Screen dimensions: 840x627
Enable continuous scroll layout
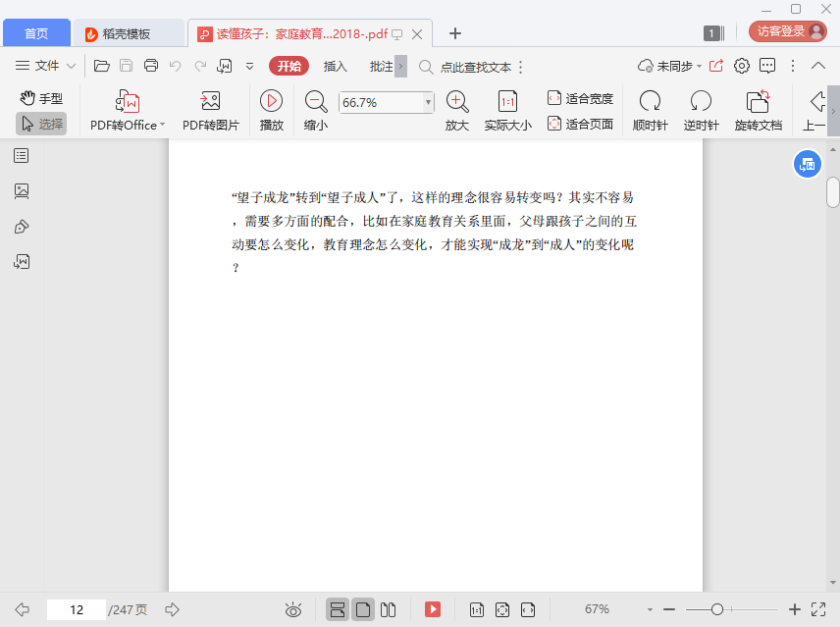click(338, 609)
